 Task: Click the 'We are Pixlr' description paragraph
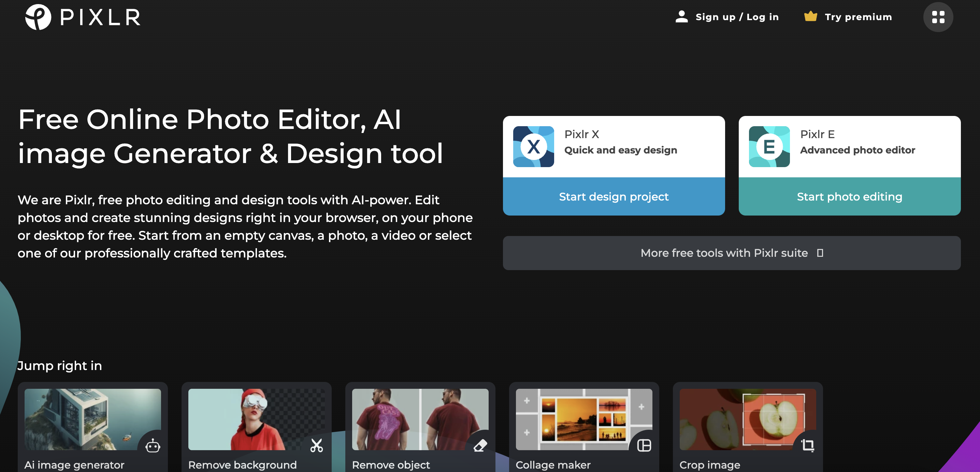pyautogui.click(x=245, y=226)
